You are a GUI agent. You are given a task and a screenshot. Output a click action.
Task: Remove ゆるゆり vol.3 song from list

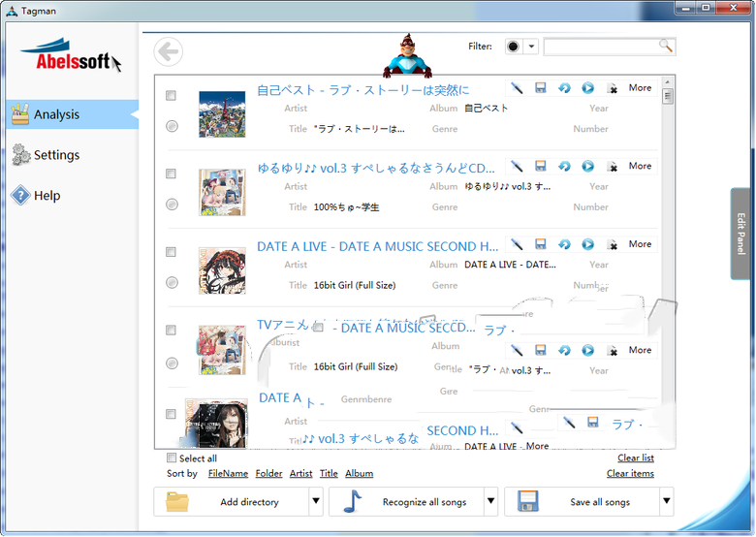(x=613, y=167)
